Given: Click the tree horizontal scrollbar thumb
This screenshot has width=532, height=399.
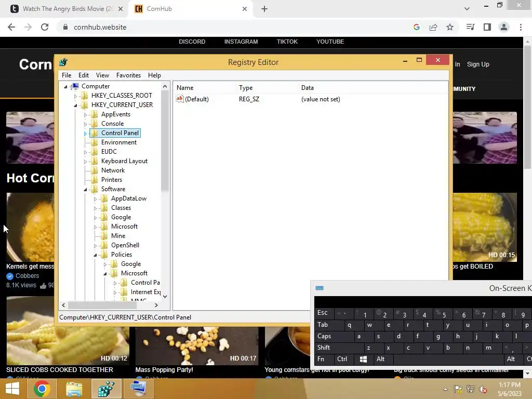Looking at the screenshot, I should click(x=102, y=305).
